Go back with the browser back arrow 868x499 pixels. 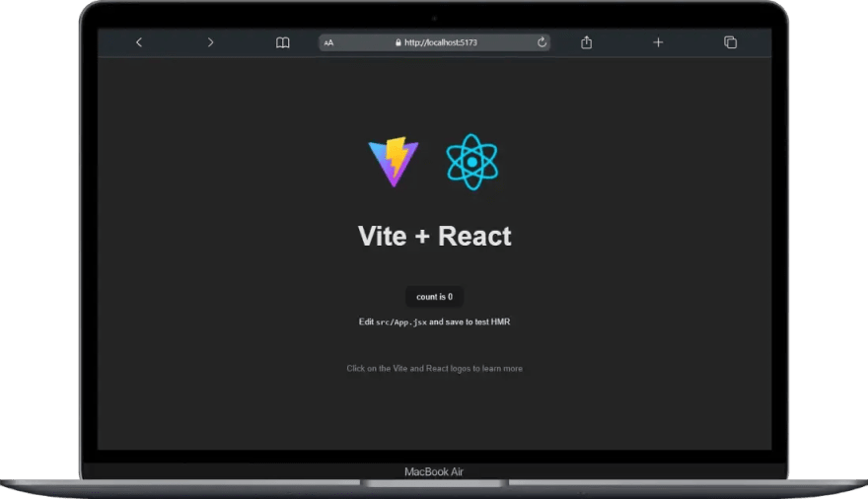[x=139, y=42]
